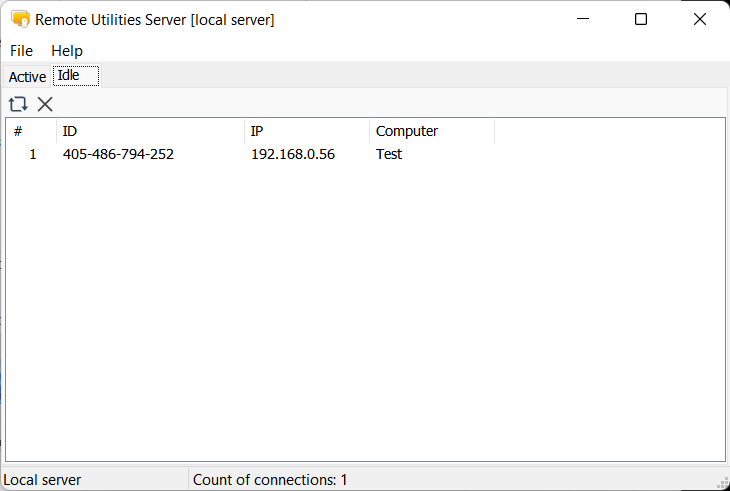Switch to the Active tab
The image size is (730, 491).
[27, 77]
